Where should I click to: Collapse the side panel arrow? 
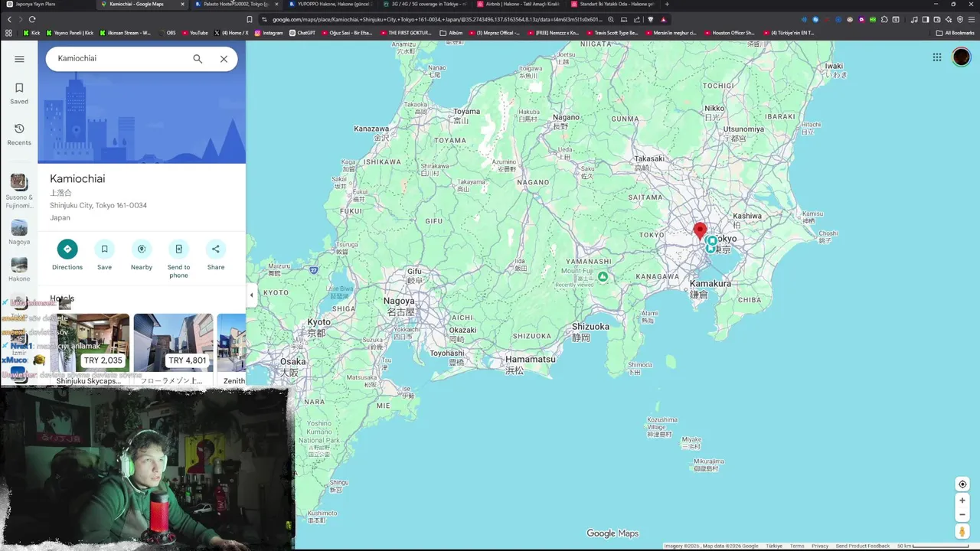[x=251, y=295]
